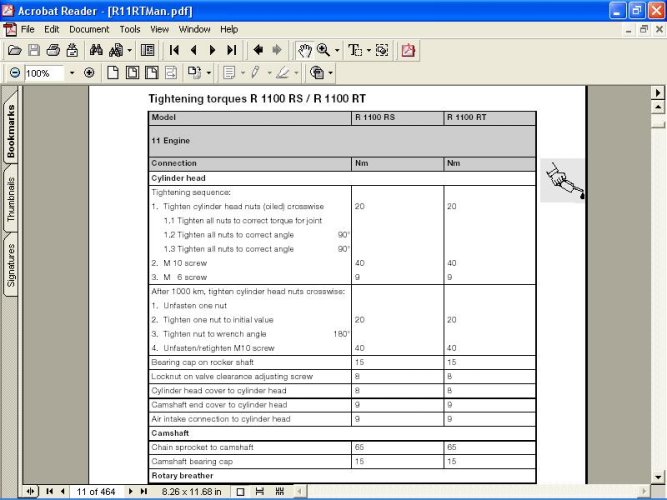Switch to the Bookmarks side tab

(11, 131)
